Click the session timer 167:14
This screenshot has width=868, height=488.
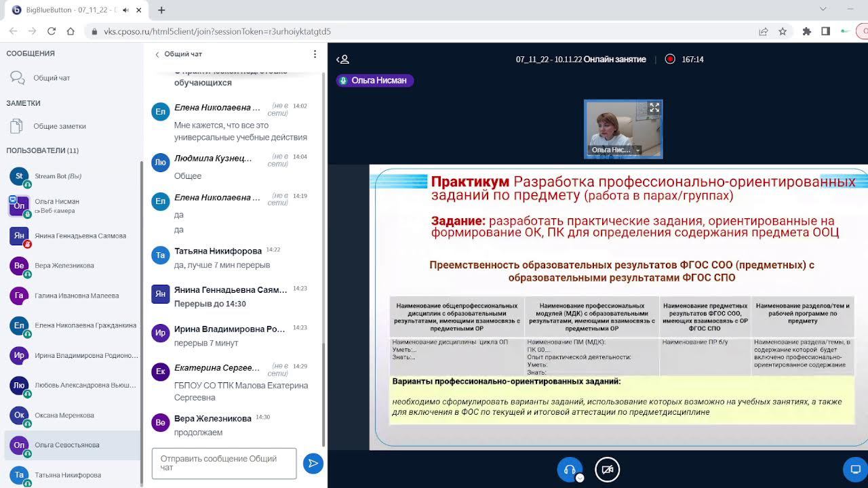692,60
